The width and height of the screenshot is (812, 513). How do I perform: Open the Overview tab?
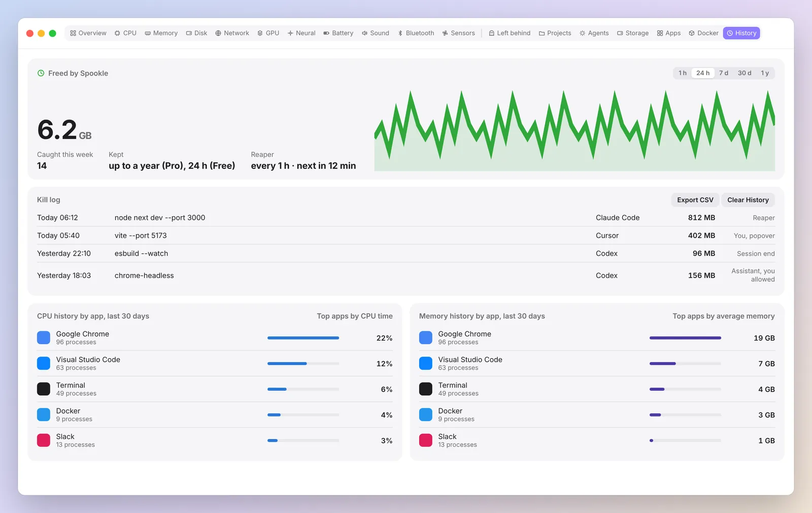pyautogui.click(x=88, y=33)
